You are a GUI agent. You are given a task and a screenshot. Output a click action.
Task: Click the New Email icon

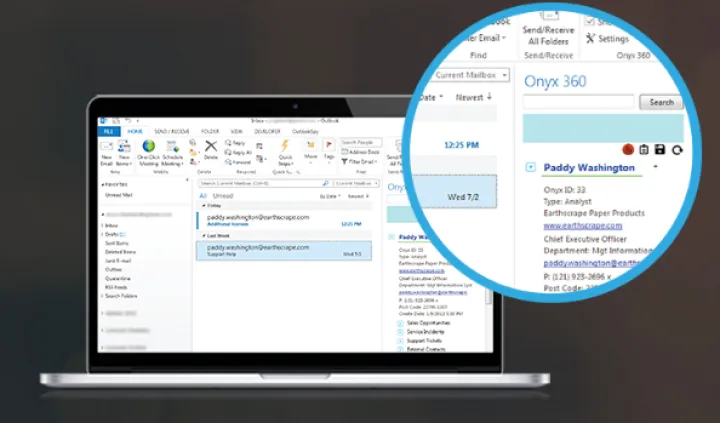[106, 148]
